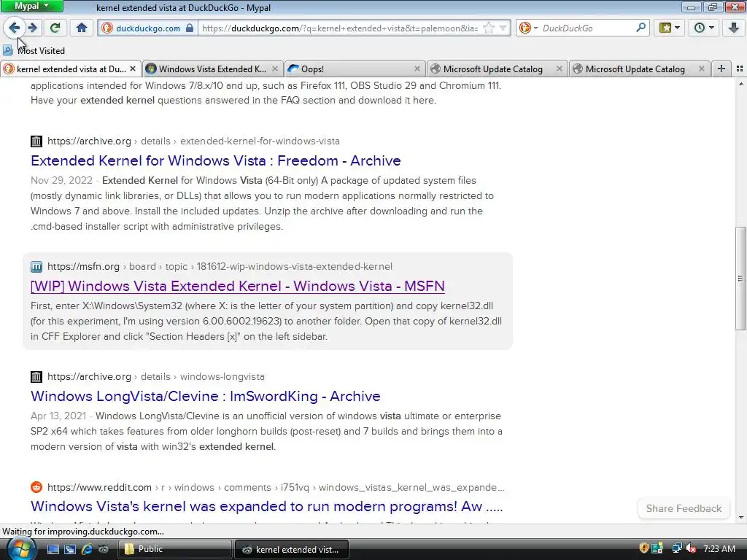747x560 pixels.
Task: Show the connection padlock details
Action: [190, 28]
